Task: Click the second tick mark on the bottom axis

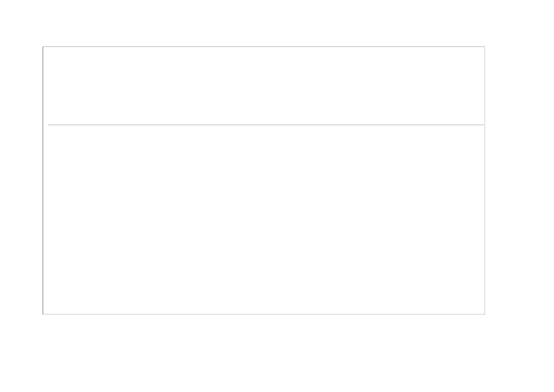Action: click(152, 314)
